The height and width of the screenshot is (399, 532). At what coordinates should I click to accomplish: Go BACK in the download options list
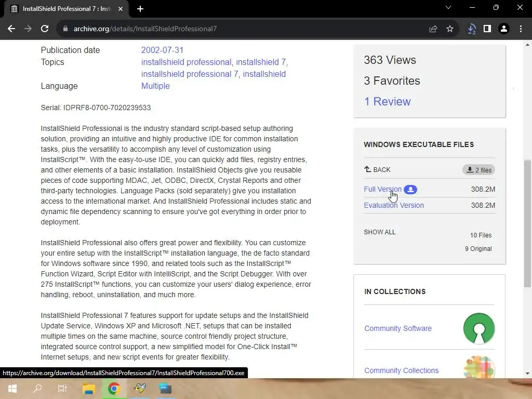click(x=377, y=170)
